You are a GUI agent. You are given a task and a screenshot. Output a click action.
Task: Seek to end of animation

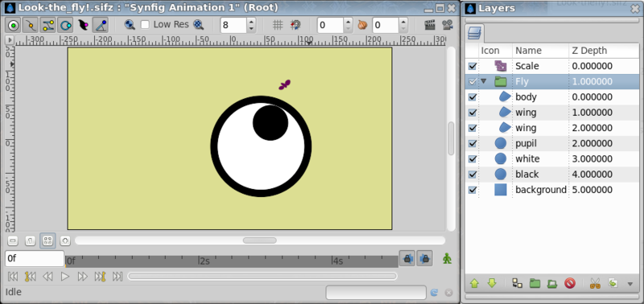pyautogui.click(x=118, y=277)
